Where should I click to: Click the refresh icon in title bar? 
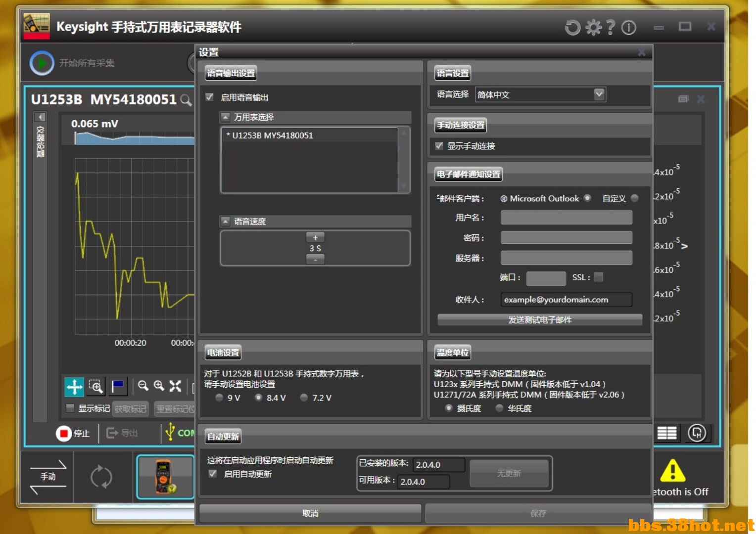point(572,27)
